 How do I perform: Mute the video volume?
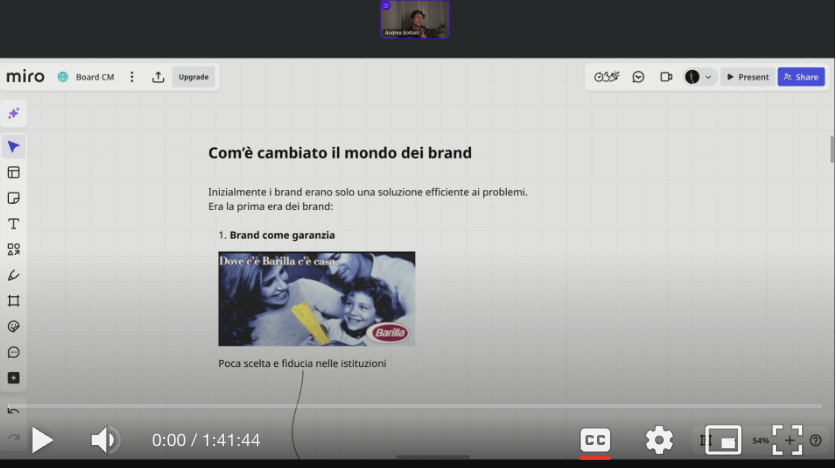pos(104,440)
